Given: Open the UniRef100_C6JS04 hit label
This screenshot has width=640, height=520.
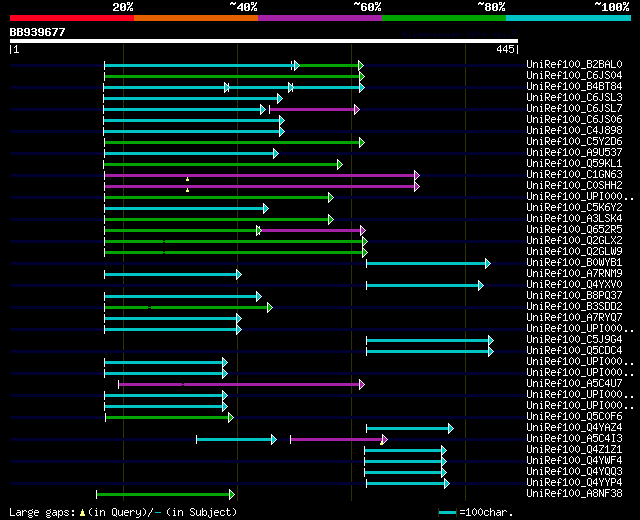Looking at the screenshot, I should (574, 75).
